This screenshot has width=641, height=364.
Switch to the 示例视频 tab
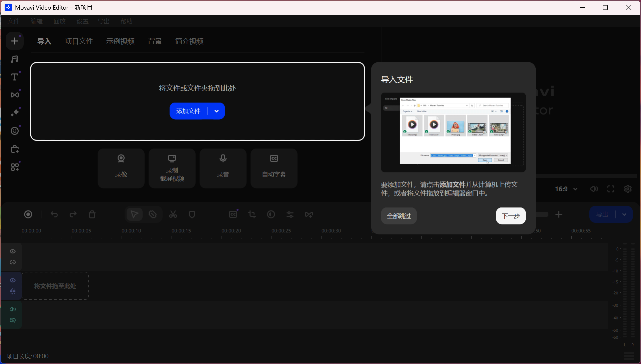pyautogui.click(x=120, y=41)
